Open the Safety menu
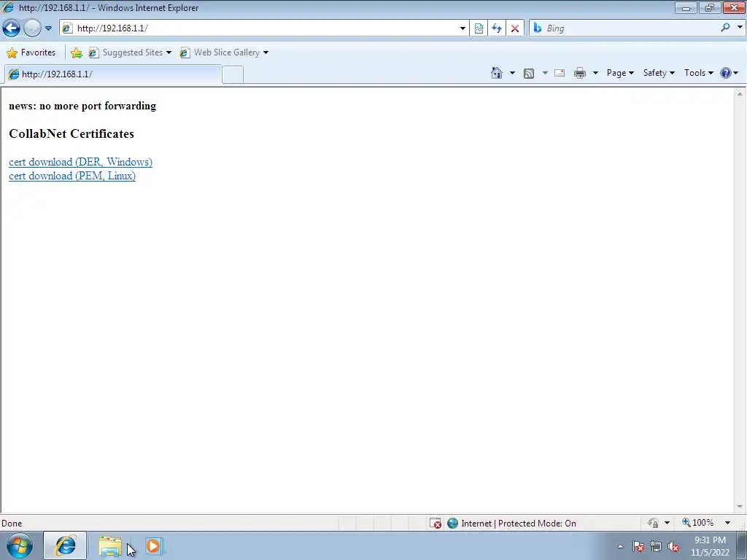 pos(659,73)
